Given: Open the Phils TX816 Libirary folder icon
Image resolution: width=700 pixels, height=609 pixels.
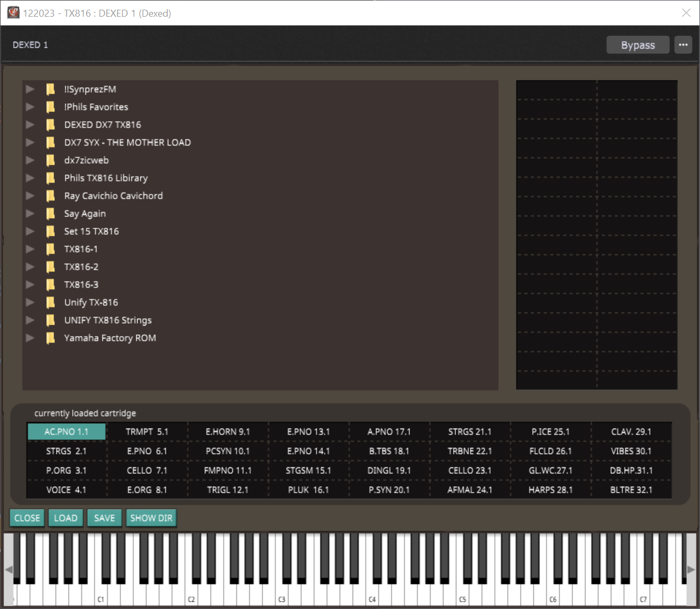Looking at the screenshot, I should pos(50,178).
